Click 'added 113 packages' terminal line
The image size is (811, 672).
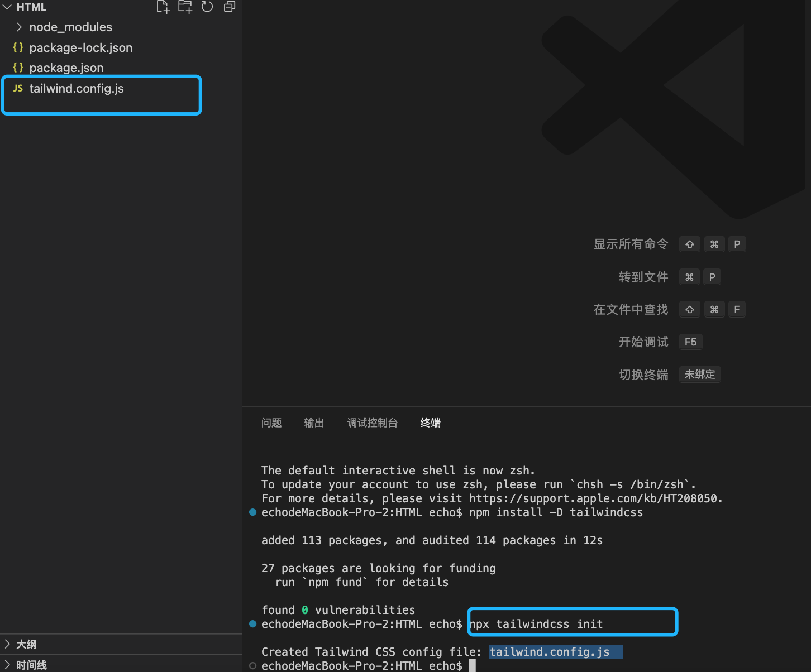(x=432, y=540)
